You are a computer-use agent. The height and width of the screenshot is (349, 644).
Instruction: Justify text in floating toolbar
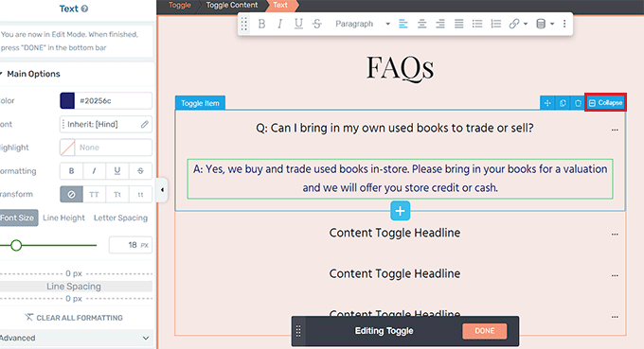(458, 24)
